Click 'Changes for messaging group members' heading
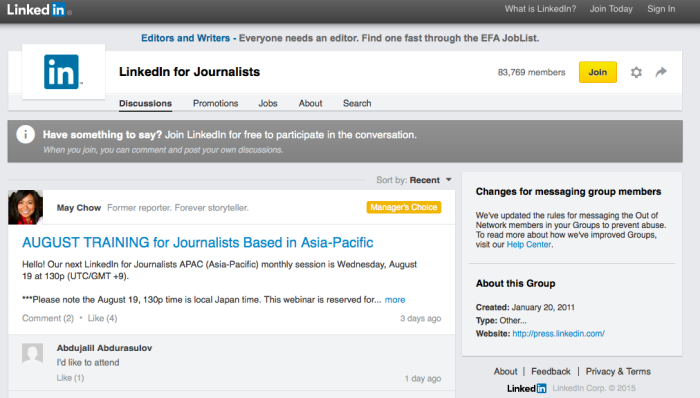 (568, 191)
